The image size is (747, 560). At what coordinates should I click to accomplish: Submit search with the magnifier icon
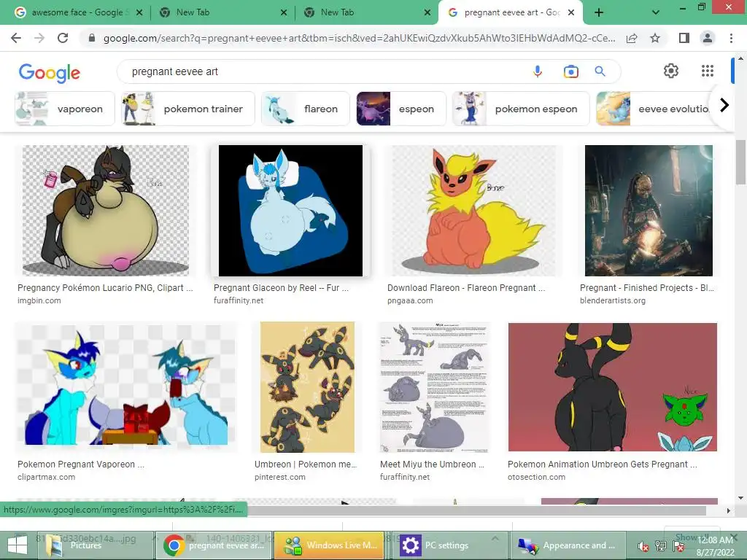click(x=600, y=71)
